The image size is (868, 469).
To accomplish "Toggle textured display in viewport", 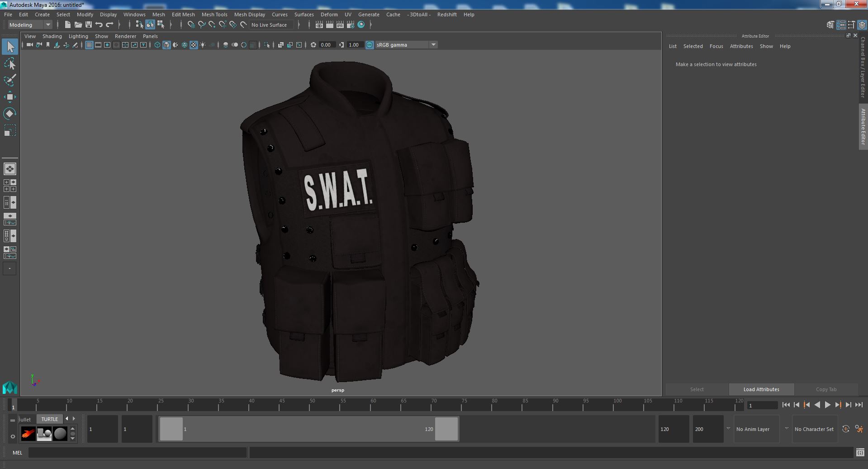I will [194, 45].
